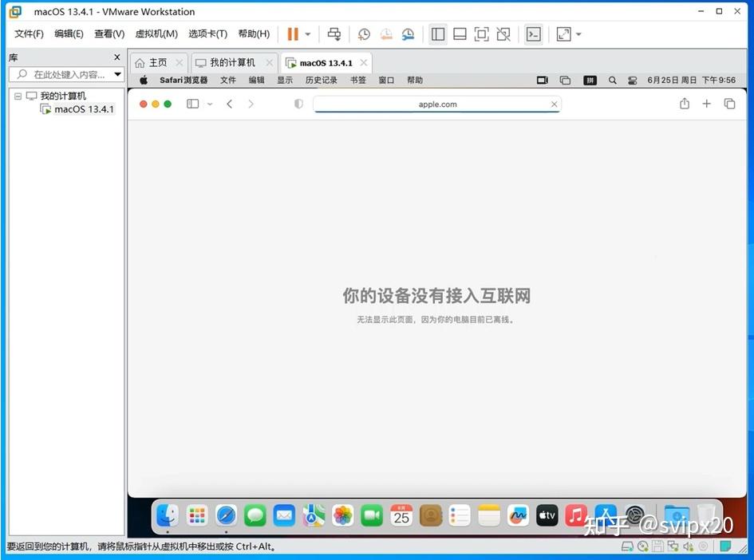Viewport: 754px width, 560px height.
Task: Click the 拼 input method icon
Action: pos(590,81)
